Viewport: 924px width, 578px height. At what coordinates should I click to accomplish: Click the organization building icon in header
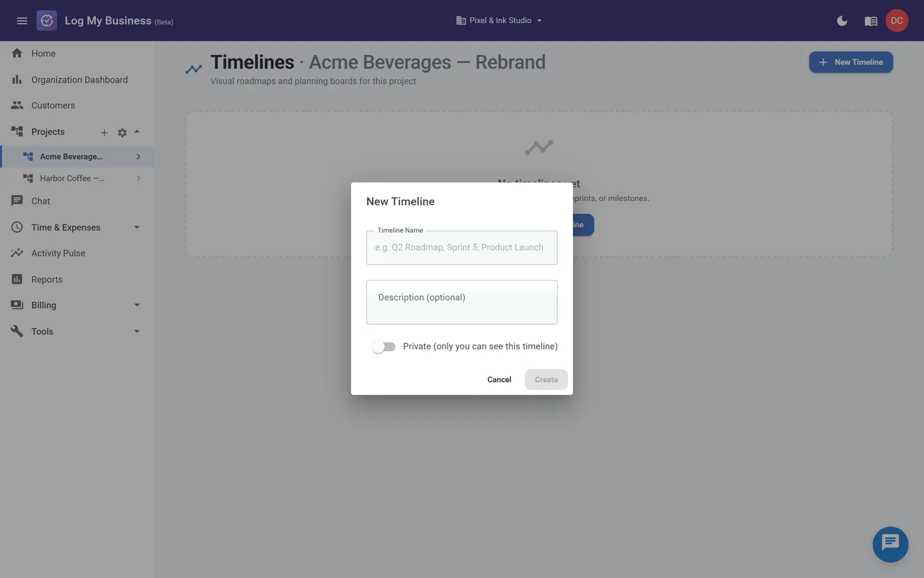pyautogui.click(x=461, y=21)
